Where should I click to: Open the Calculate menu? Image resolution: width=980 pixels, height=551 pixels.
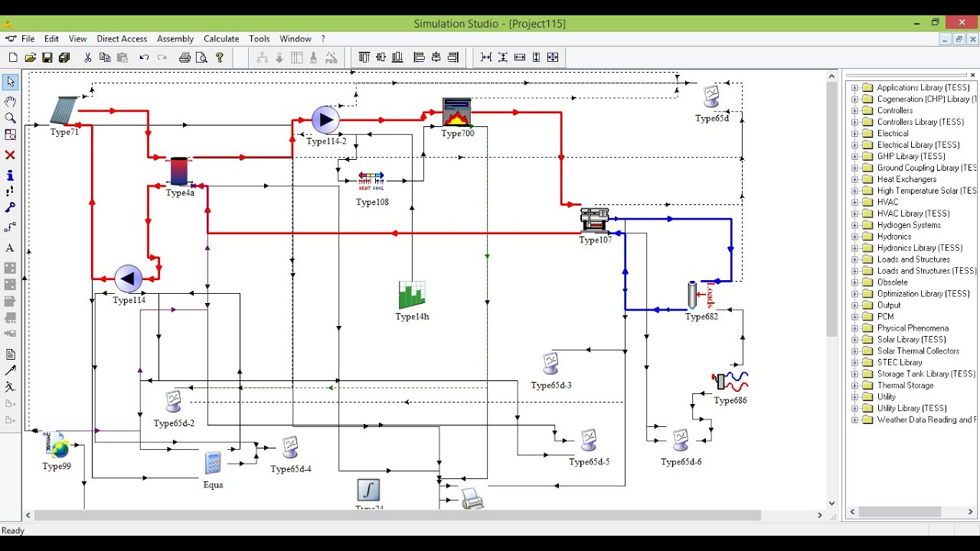[x=221, y=39]
